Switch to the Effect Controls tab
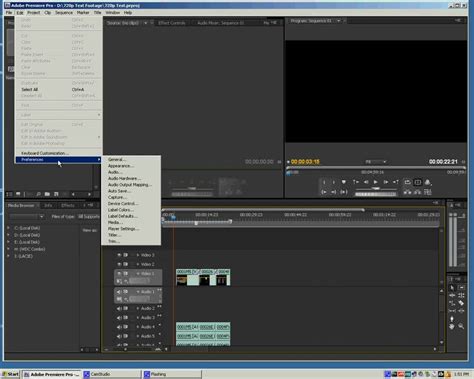Image resolution: width=474 pixels, height=379 pixels. pyautogui.click(x=171, y=23)
